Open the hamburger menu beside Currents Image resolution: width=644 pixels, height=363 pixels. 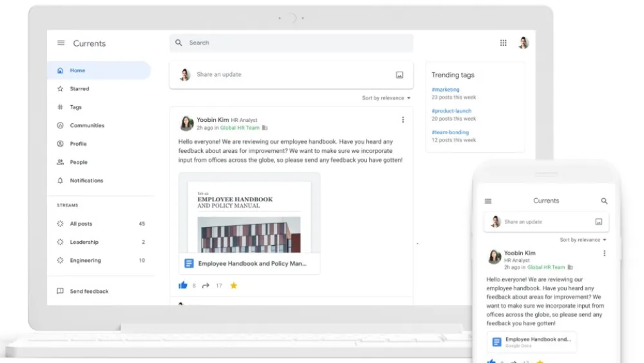[x=61, y=43]
